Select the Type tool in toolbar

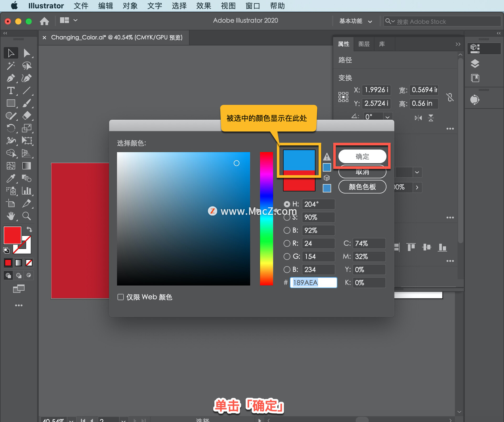tap(11, 91)
